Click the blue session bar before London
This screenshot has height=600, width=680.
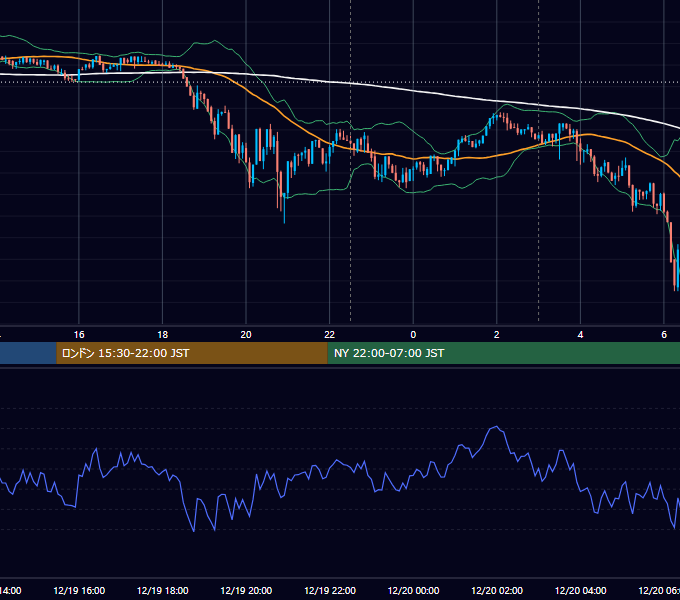[28, 353]
